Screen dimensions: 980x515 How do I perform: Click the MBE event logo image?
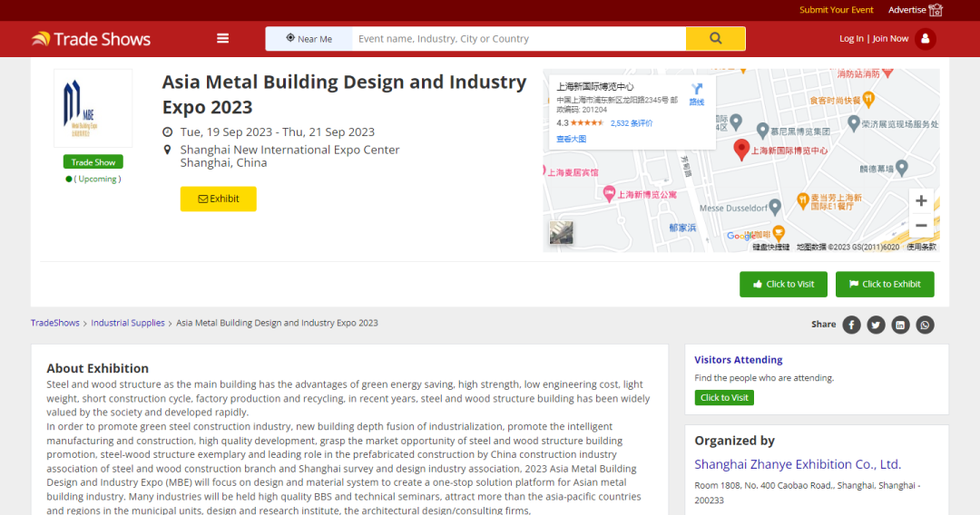[93, 108]
